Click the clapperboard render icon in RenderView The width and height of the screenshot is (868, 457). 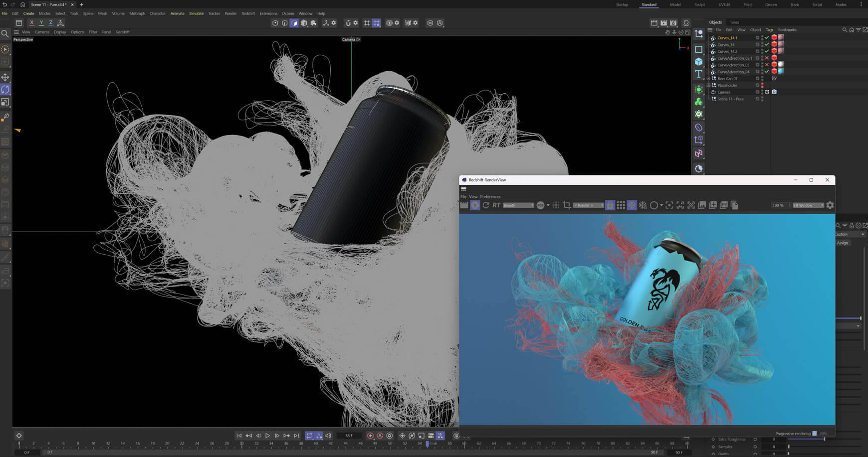point(464,205)
